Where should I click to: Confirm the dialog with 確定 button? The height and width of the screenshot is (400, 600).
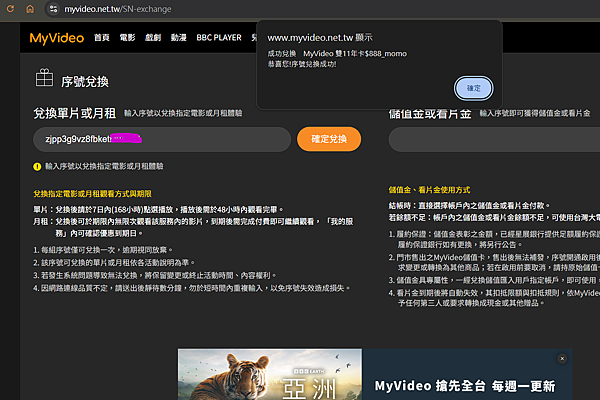(473, 88)
